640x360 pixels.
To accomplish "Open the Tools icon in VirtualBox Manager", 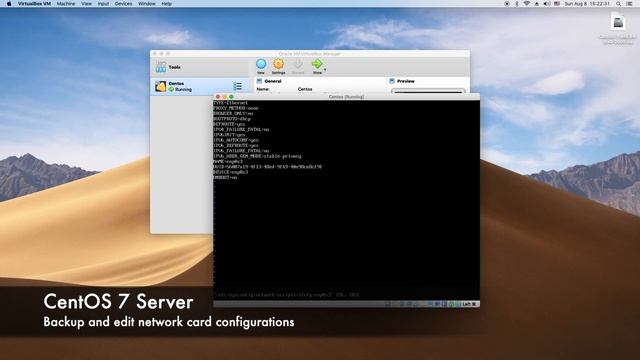I will click(161, 67).
